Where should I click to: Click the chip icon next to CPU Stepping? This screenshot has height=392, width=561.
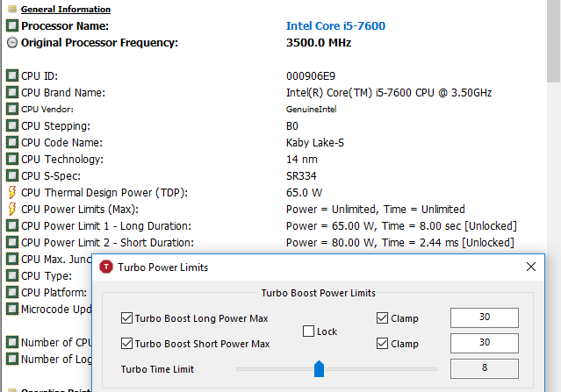point(12,125)
